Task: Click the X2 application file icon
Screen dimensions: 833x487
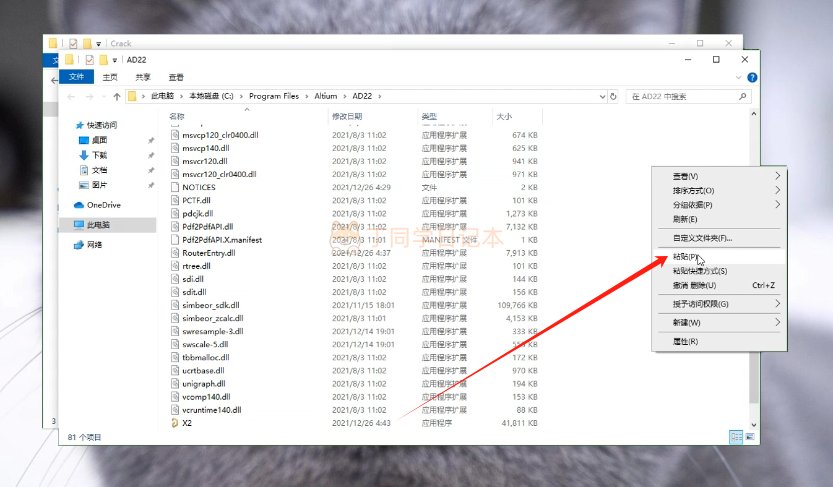Action: [x=174, y=423]
